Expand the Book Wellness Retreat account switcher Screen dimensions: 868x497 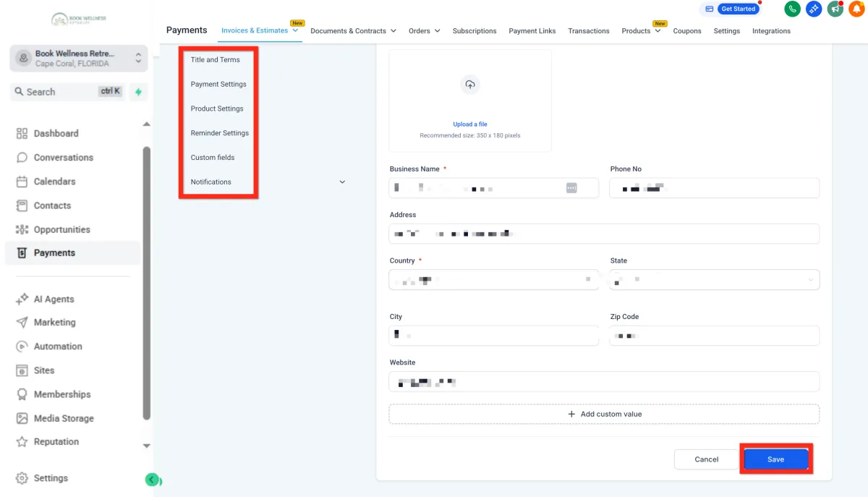point(79,59)
